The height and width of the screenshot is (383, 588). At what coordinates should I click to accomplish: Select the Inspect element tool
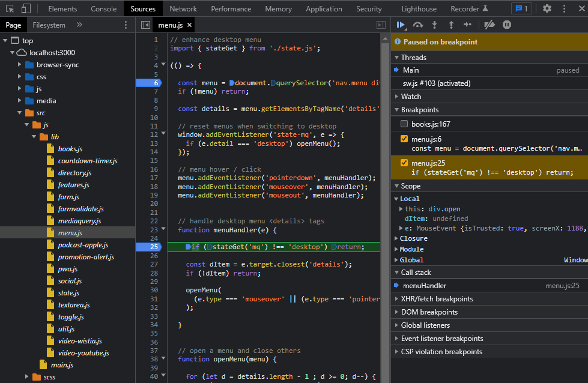(9, 8)
